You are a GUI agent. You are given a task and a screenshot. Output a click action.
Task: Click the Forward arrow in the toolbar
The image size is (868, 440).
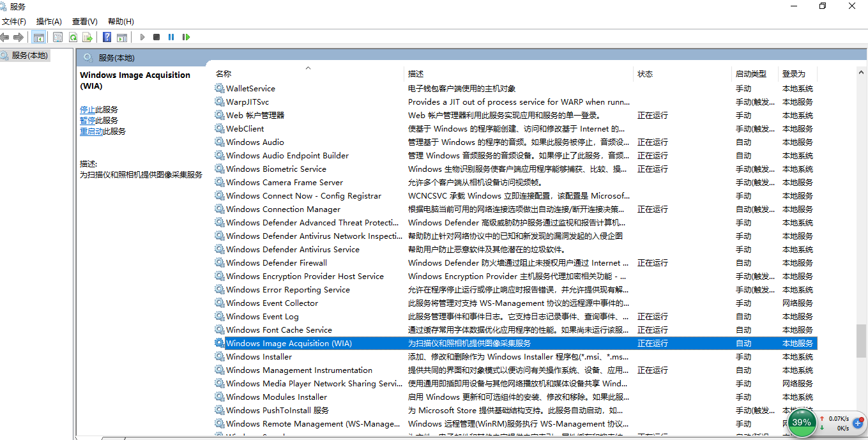(x=19, y=37)
